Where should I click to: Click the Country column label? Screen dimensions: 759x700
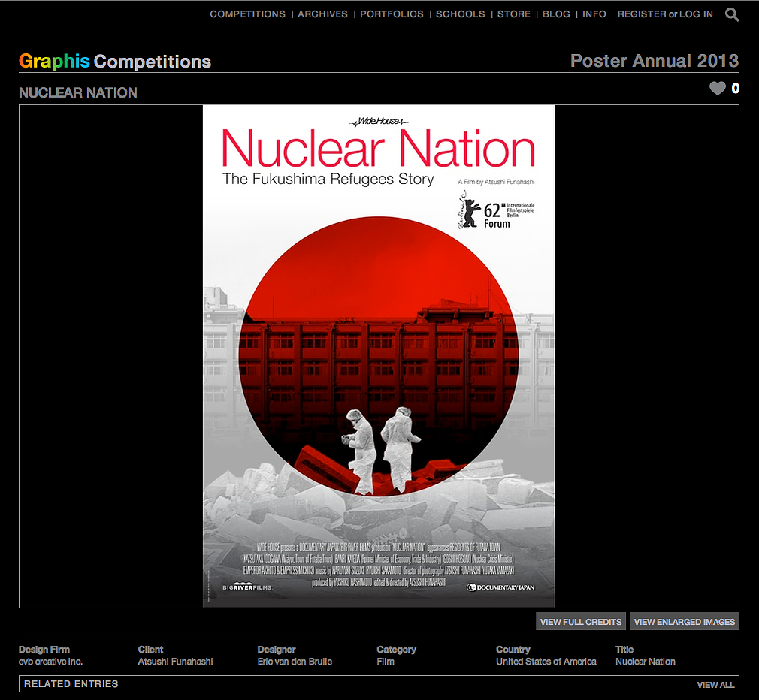[x=513, y=649]
